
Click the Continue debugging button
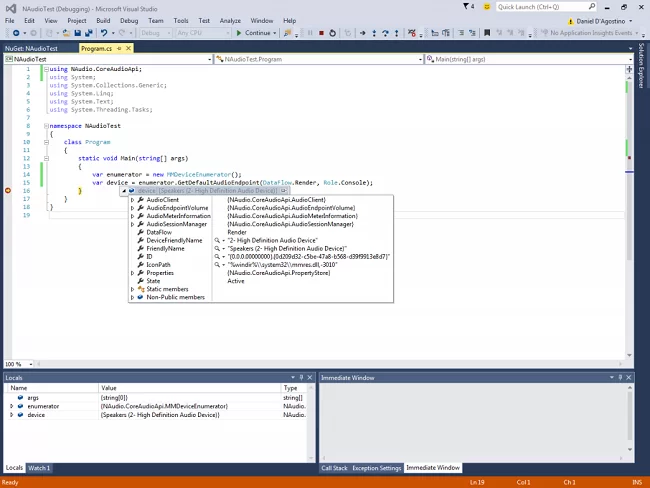253,33
